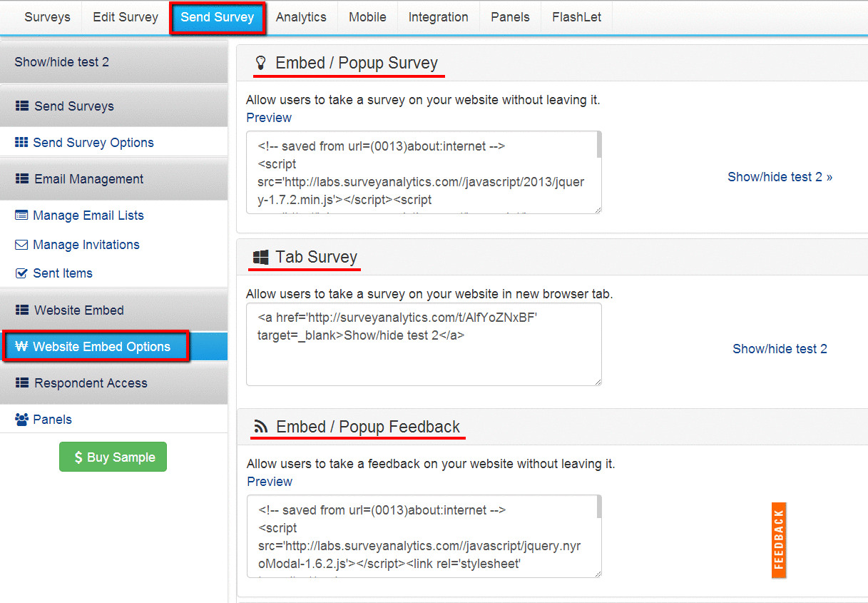View Sent Items
The width and height of the screenshot is (868, 603).
tap(63, 273)
